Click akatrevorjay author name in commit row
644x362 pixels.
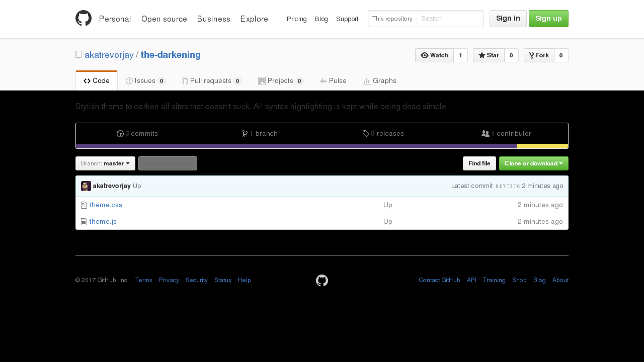pyautogui.click(x=112, y=186)
